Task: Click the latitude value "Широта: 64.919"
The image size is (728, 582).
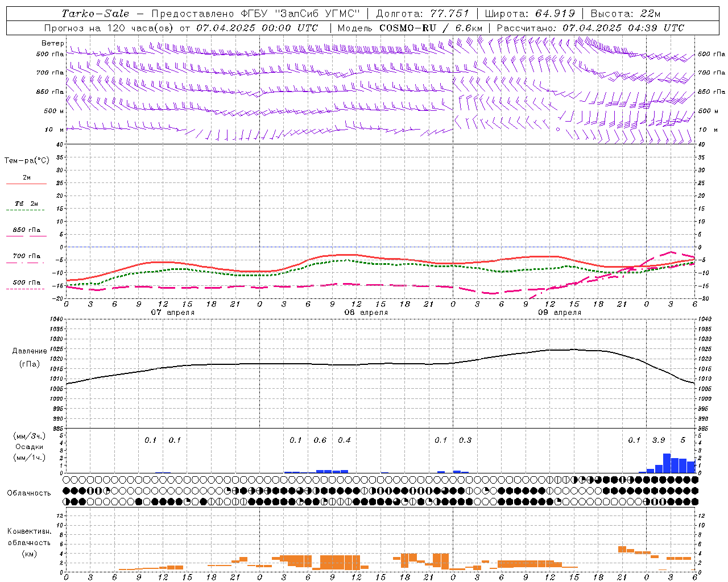Action: (530, 14)
